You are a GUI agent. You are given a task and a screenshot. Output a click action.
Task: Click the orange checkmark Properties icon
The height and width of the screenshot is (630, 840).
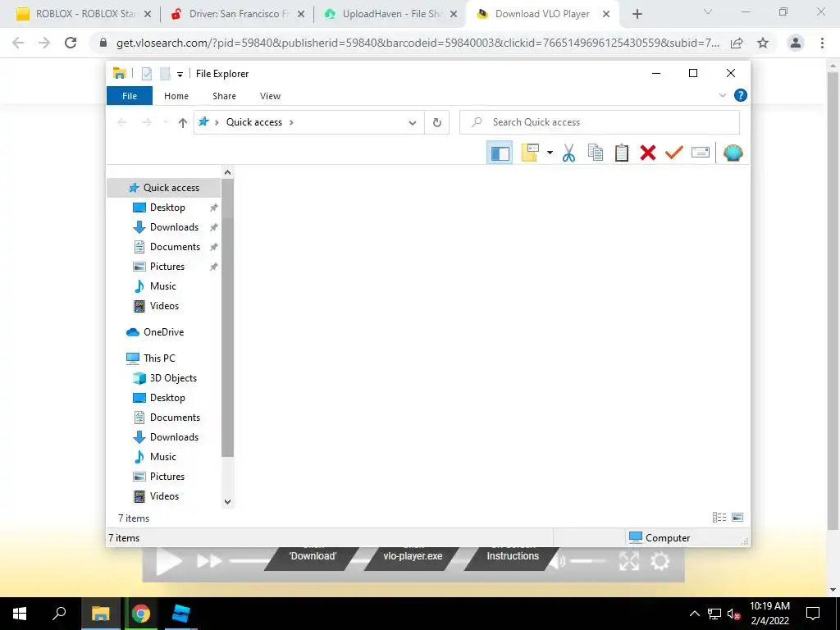(674, 153)
